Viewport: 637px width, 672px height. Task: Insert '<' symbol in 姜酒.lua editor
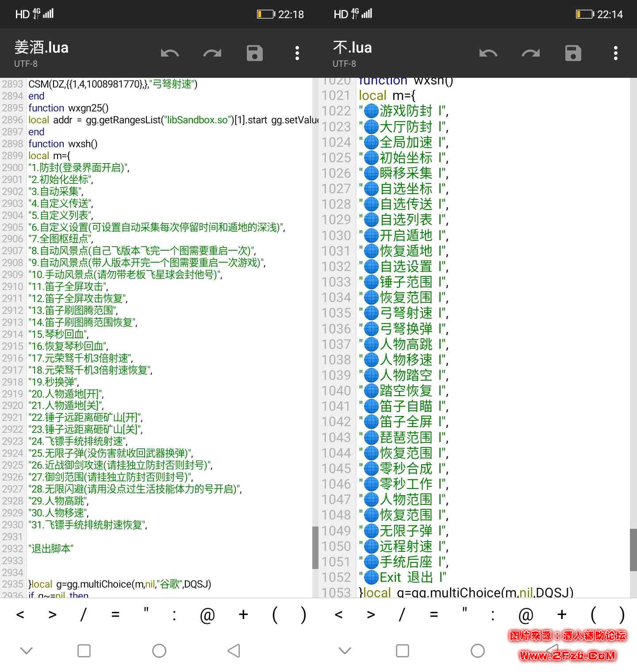click(20, 614)
